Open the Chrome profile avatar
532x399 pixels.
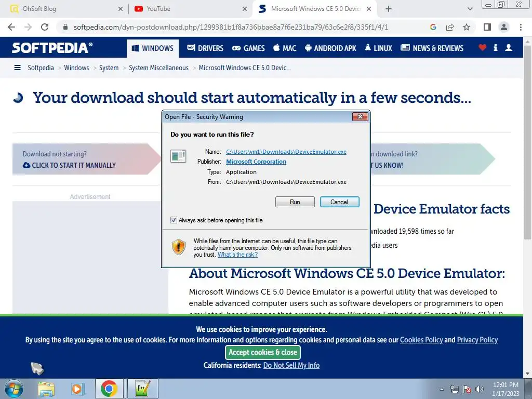(x=504, y=27)
